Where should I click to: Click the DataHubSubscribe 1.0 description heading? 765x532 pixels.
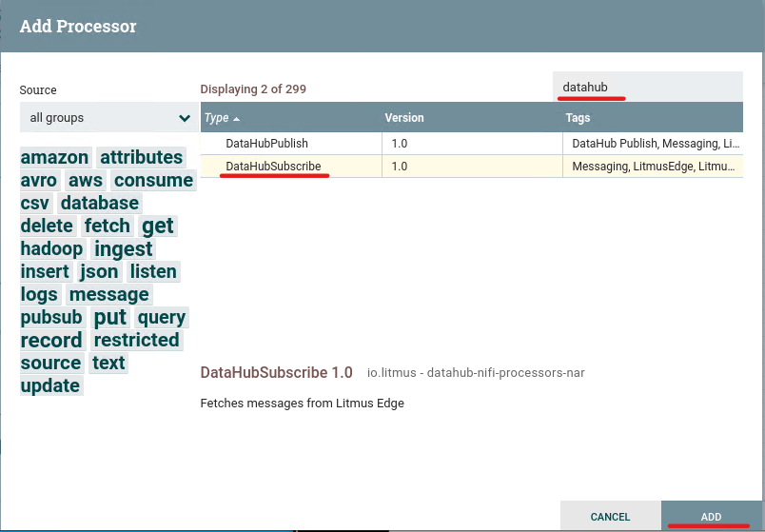[x=276, y=372]
